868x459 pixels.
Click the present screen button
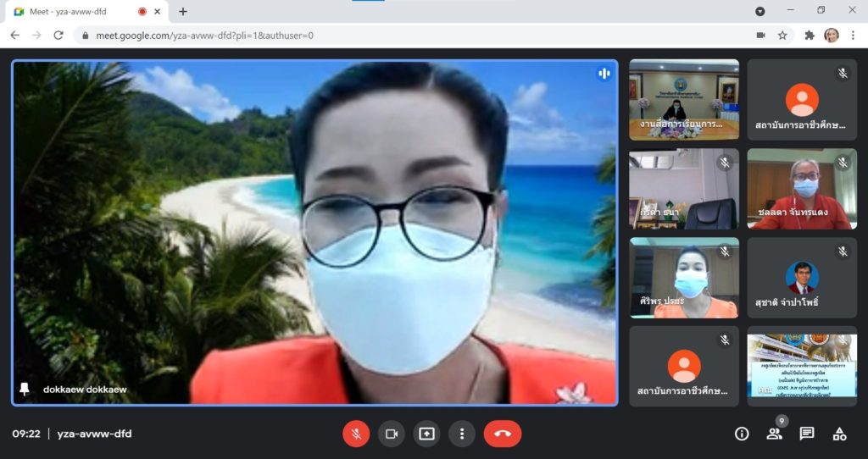click(426, 434)
